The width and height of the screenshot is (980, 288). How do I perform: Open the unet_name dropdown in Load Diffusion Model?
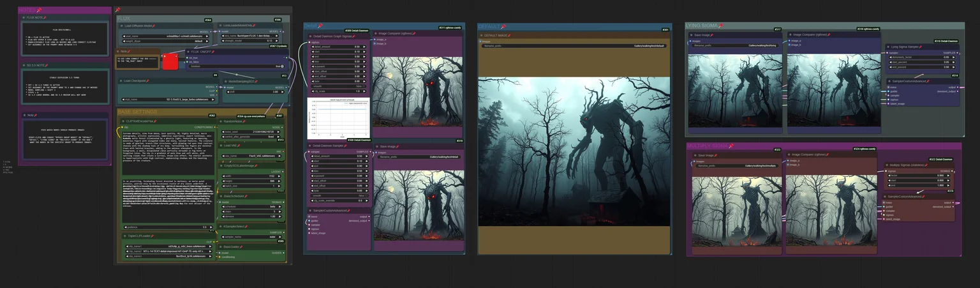[166, 36]
